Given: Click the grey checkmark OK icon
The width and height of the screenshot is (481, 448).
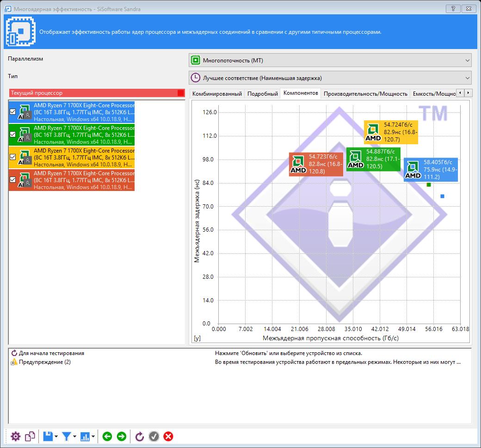Looking at the screenshot, I should [154, 436].
